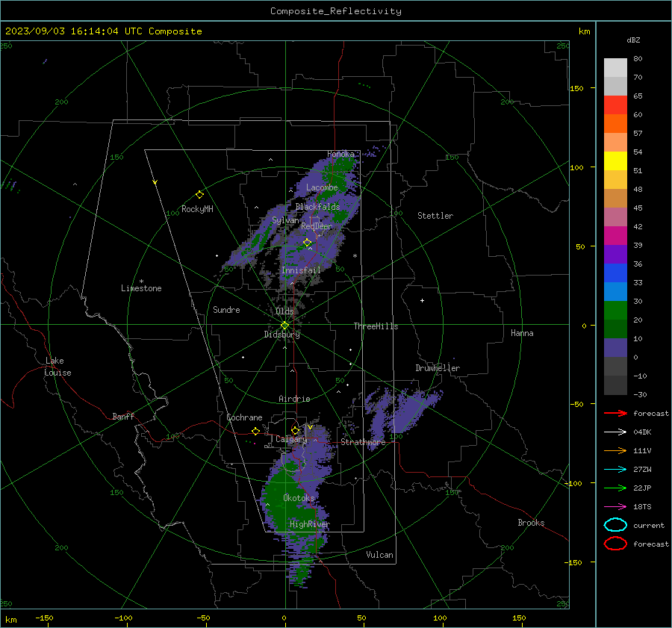This screenshot has width=672, height=628.
Task: Click the Brooks city label
Action: click(x=531, y=523)
